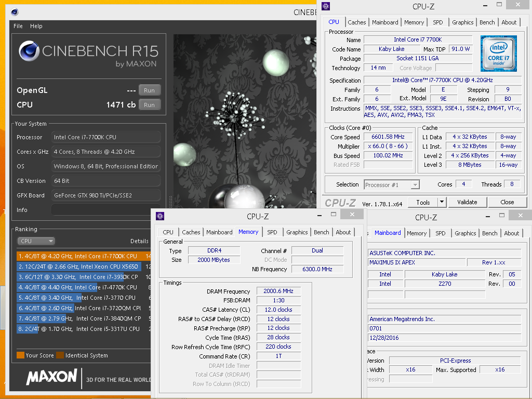Select ranking row 1 Intel Core i7-7700K

coord(84,256)
